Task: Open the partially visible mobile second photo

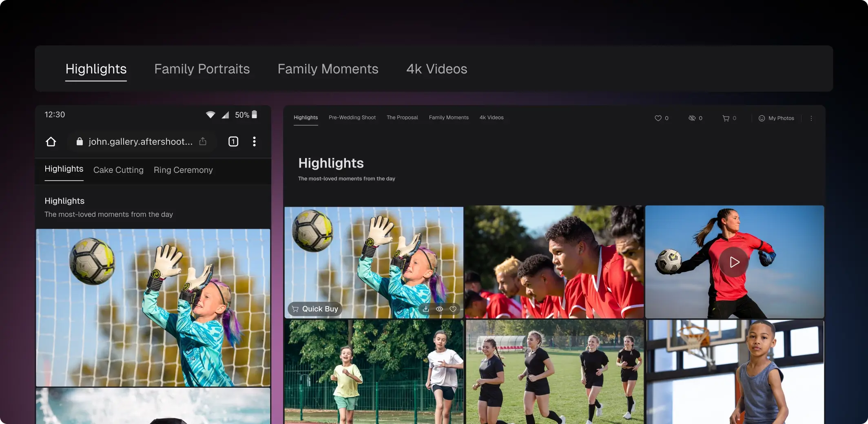Action: (153, 406)
